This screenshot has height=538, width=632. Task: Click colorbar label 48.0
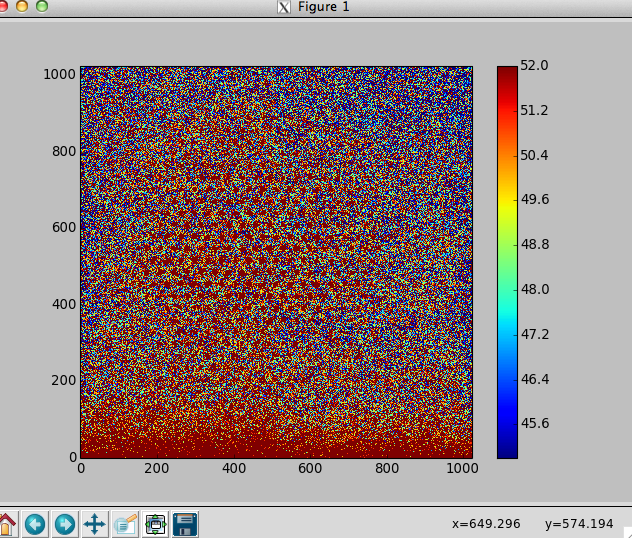[535, 289]
